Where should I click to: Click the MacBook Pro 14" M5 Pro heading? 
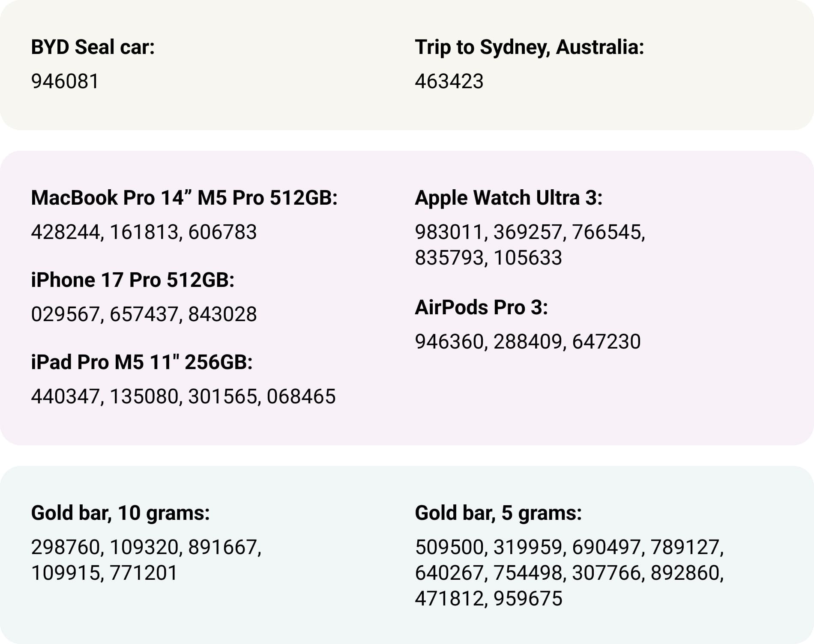(184, 198)
